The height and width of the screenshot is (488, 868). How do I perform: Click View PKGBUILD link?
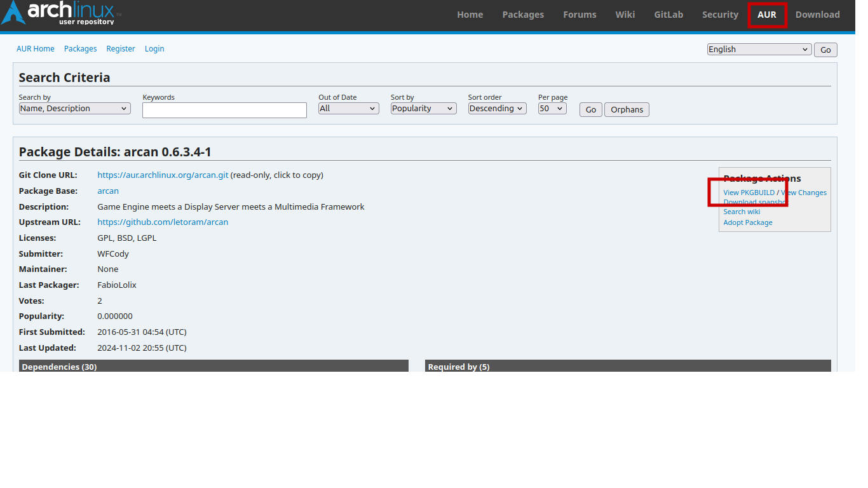749,193
